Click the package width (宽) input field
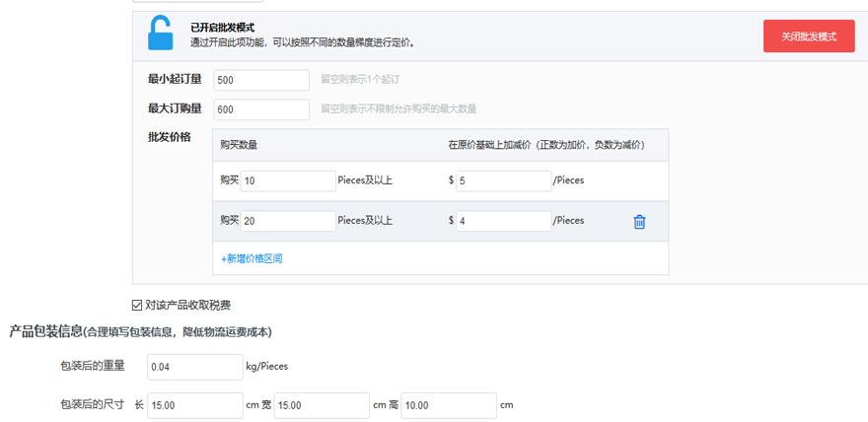Screen dimensions: 868x422 [322, 405]
